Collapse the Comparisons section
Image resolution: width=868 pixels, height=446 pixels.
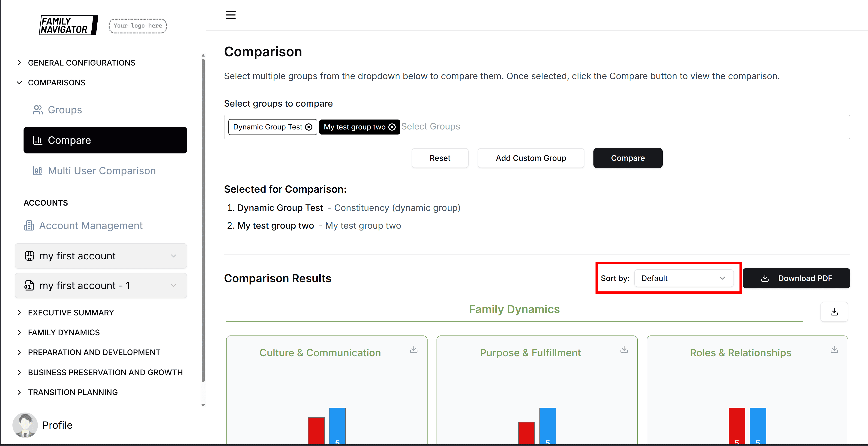(56, 83)
